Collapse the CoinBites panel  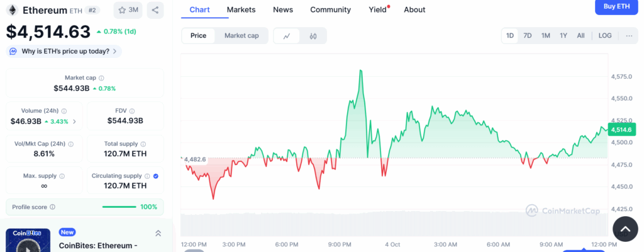coord(157,234)
